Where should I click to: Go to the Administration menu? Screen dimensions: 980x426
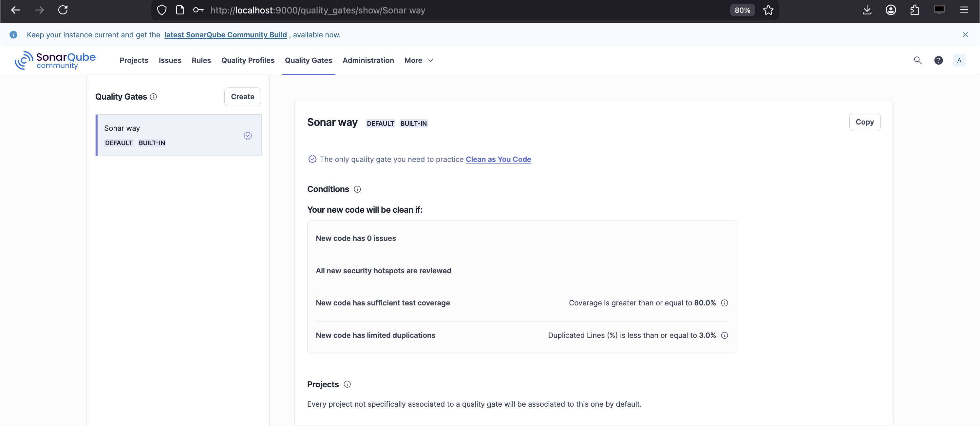(x=368, y=60)
